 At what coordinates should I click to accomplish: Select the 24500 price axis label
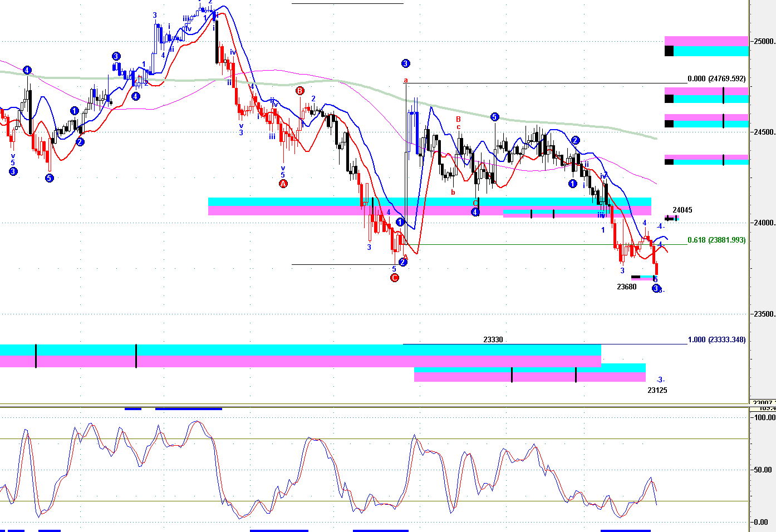point(764,132)
